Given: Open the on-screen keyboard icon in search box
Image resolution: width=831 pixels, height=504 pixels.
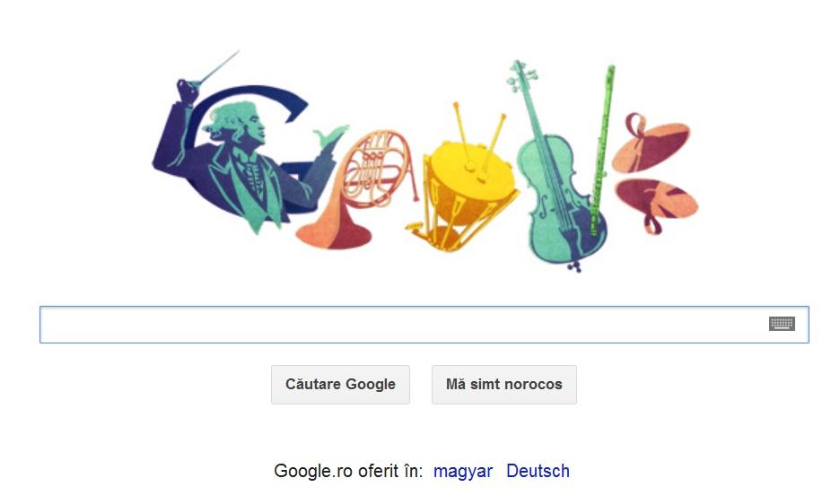Looking at the screenshot, I should [x=782, y=324].
